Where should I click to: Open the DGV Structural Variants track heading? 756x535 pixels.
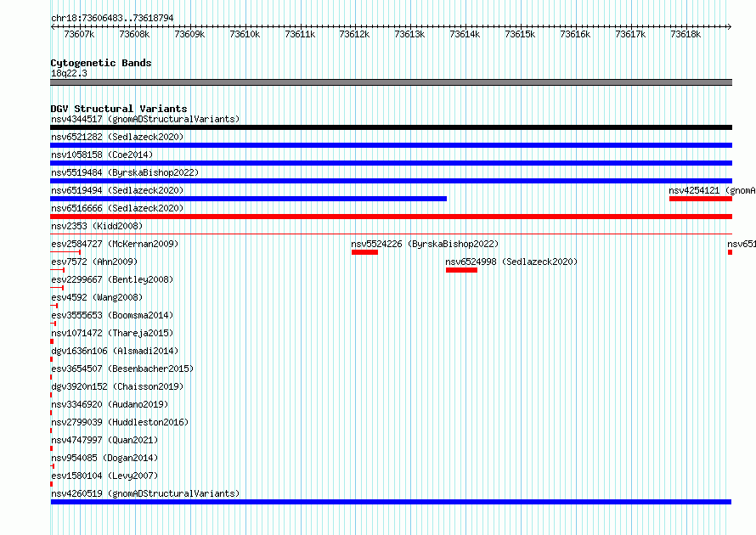pyautogui.click(x=119, y=109)
